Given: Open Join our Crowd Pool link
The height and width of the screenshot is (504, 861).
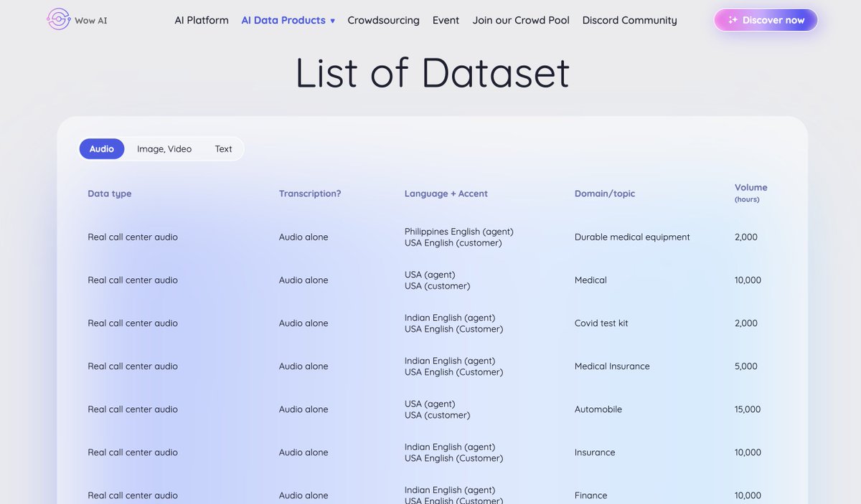Looking at the screenshot, I should click(521, 20).
